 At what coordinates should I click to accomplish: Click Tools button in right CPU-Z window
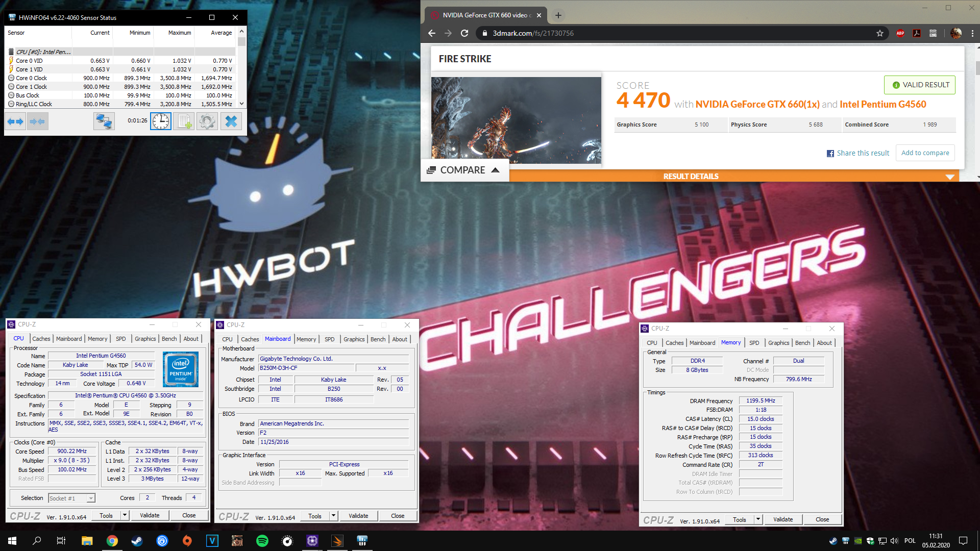[x=740, y=519]
